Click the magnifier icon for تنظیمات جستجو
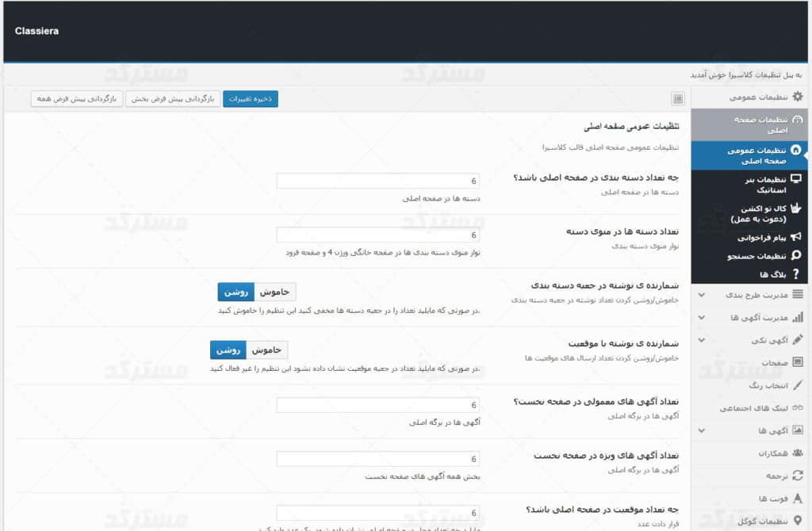812x531 pixels. coord(796,255)
